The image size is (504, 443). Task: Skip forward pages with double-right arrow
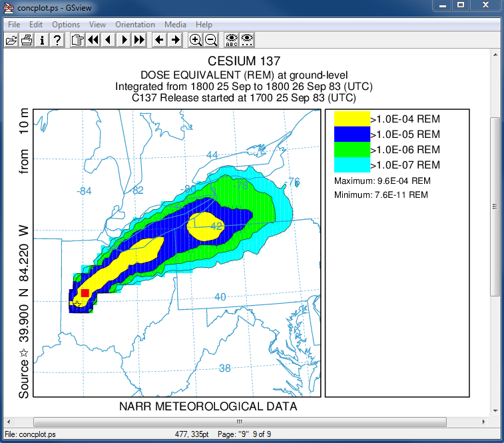[x=138, y=40]
